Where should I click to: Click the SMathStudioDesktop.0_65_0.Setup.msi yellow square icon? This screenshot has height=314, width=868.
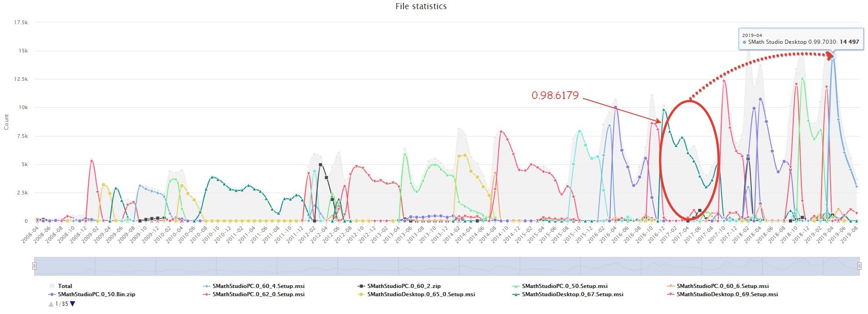tap(361, 294)
